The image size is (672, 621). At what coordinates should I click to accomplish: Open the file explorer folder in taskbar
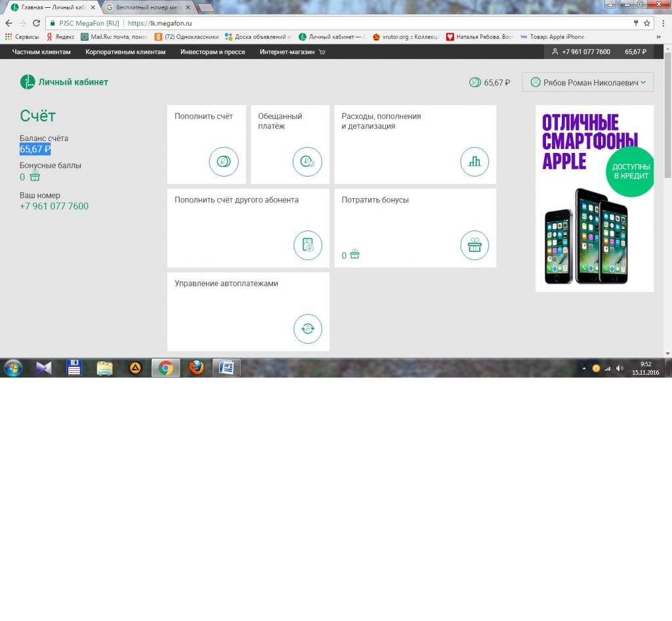pos(104,368)
